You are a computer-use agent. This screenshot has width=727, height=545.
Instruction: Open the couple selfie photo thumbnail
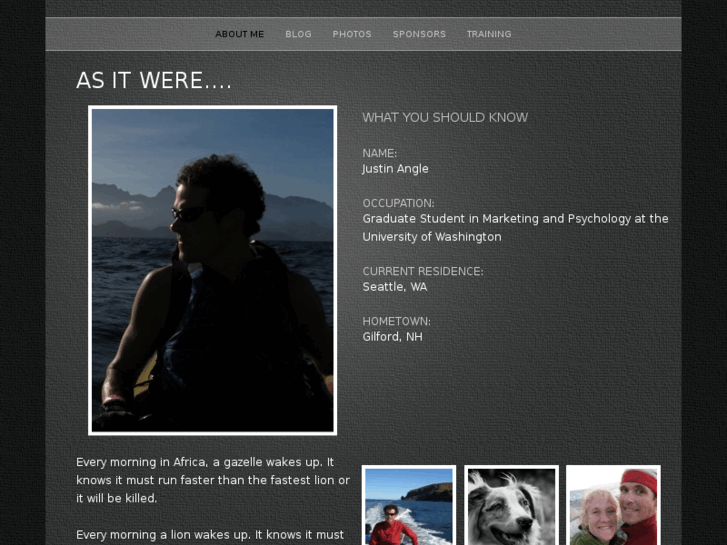(613, 505)
